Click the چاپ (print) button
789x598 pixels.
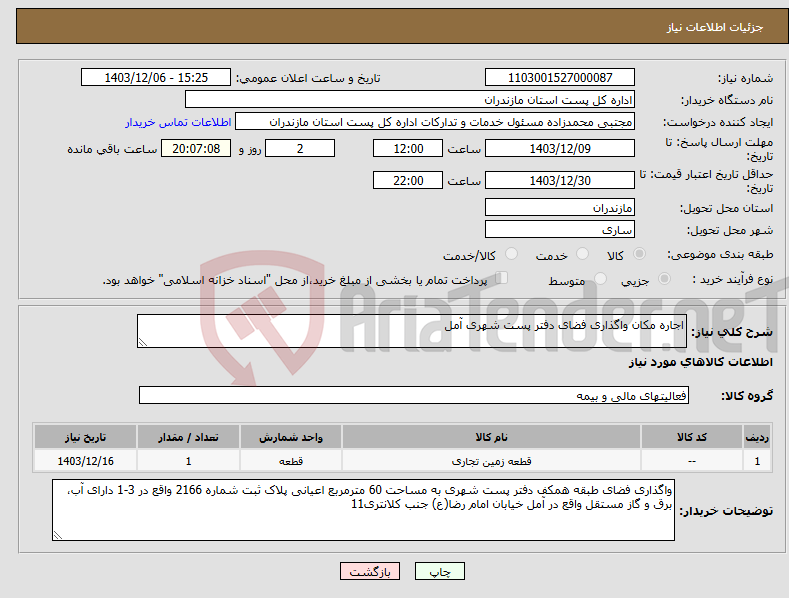439,571
